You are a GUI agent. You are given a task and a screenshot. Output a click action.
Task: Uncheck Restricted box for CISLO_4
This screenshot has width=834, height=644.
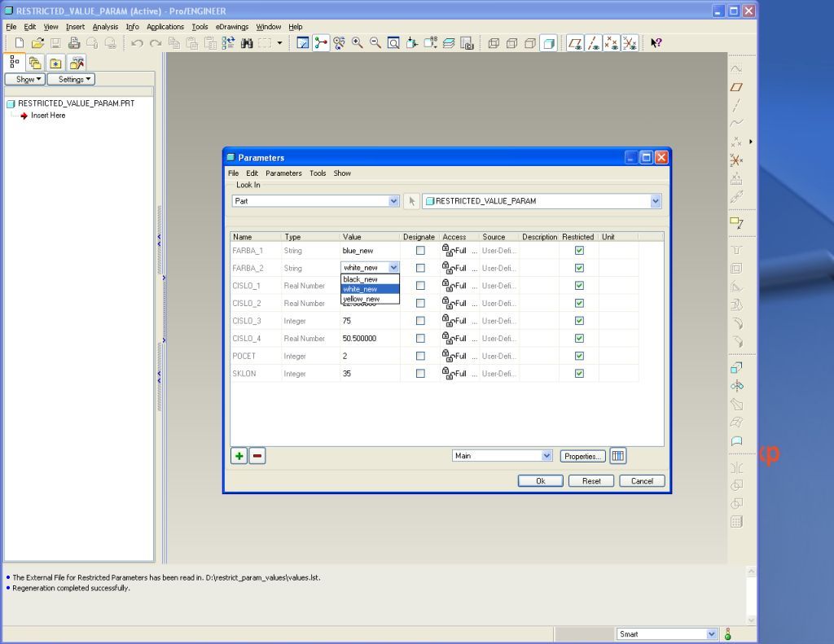pyautogui.click(x=579, y=338)
